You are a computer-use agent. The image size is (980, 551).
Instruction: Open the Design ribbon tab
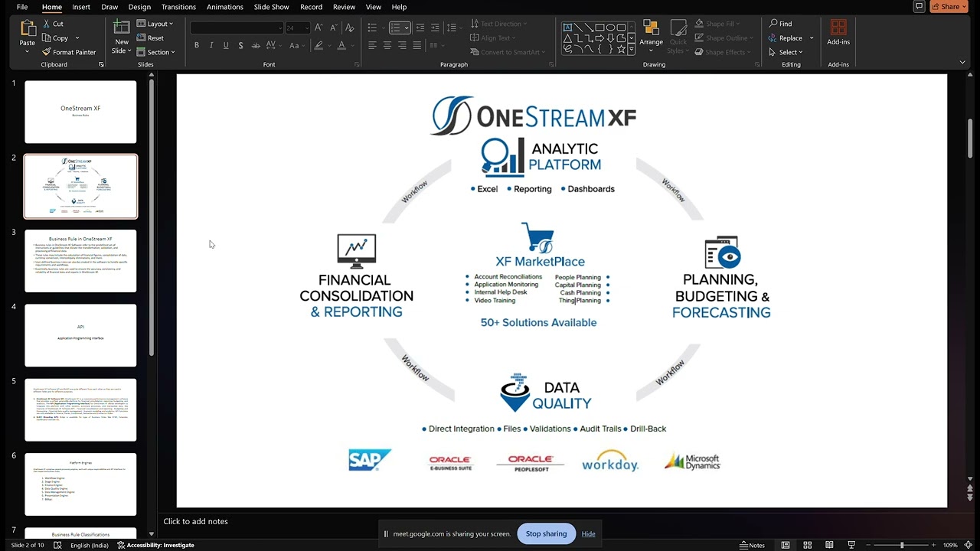tap(139, 7)
